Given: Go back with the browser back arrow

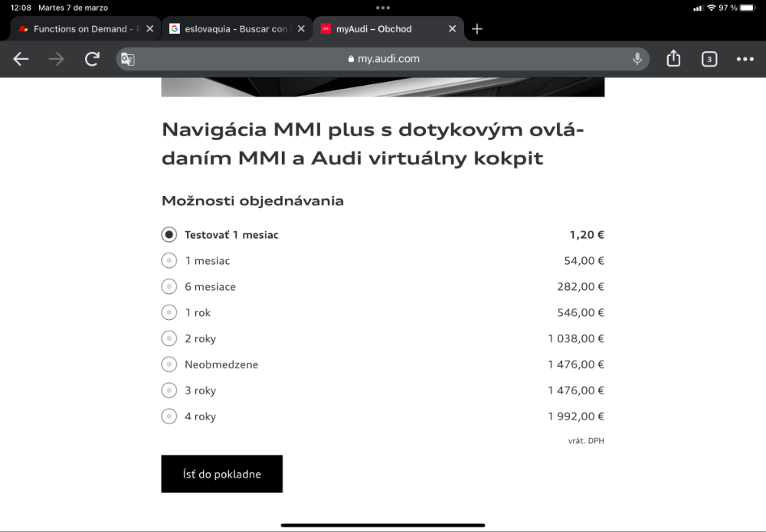Looking at the screenshot, I should click(x=21, y=59).
